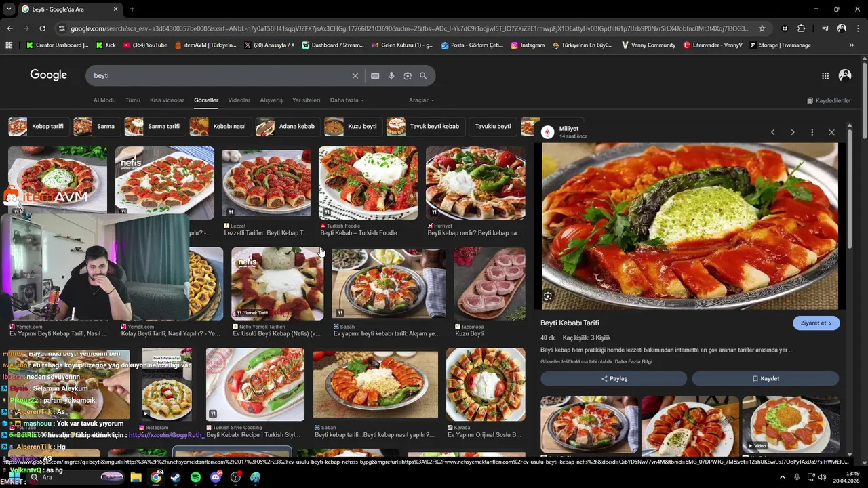Close the image preview panel
Image resolution: width=868 pixels, height=488 pixels.
[831, 132]
